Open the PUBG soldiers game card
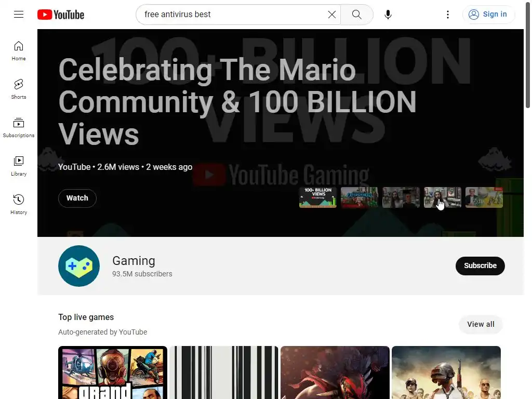Image resolution: width=532 pixels, height=399 pixels. pos(446,373)
